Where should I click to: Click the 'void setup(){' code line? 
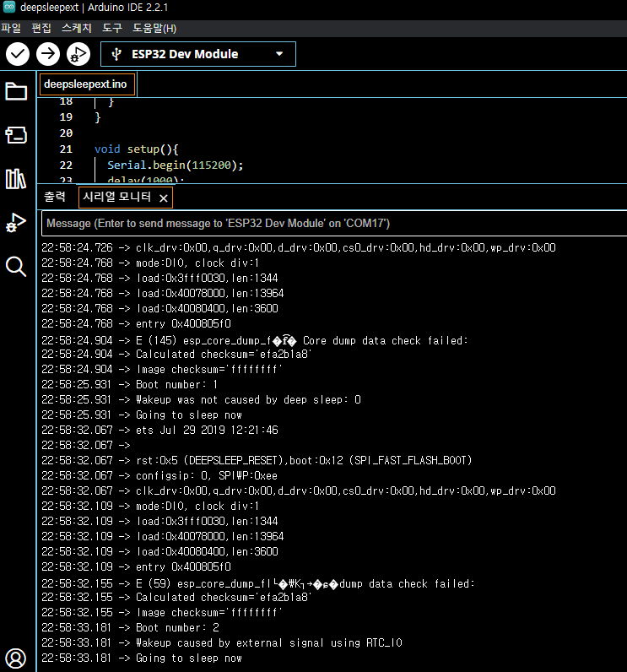click(136, 149)
